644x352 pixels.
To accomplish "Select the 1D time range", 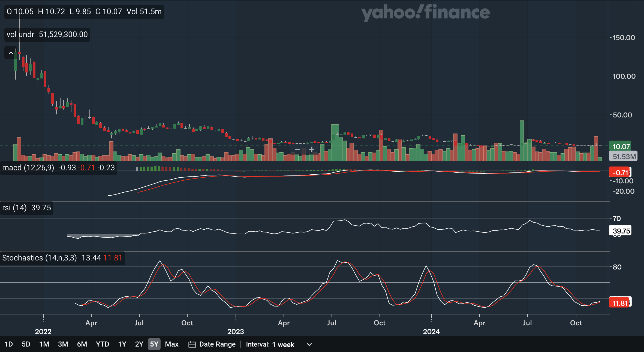I will point(9,344).
